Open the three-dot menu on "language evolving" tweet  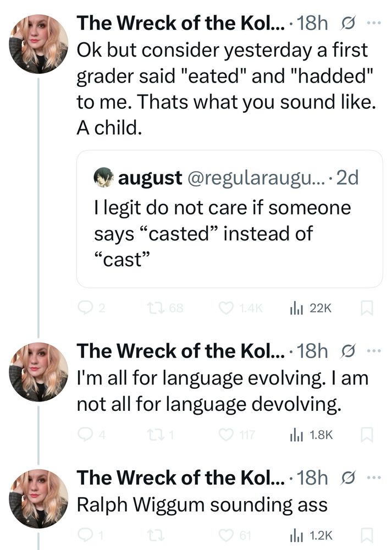[373, 350]
